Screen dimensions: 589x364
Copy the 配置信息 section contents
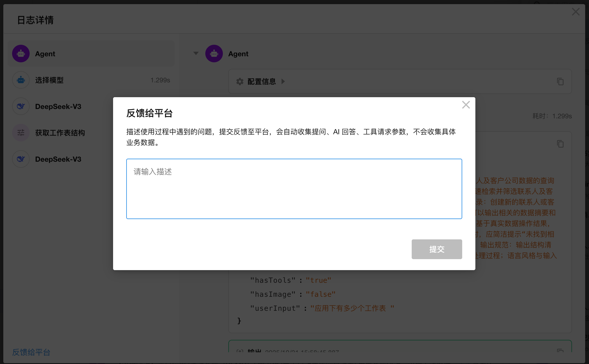560,82
